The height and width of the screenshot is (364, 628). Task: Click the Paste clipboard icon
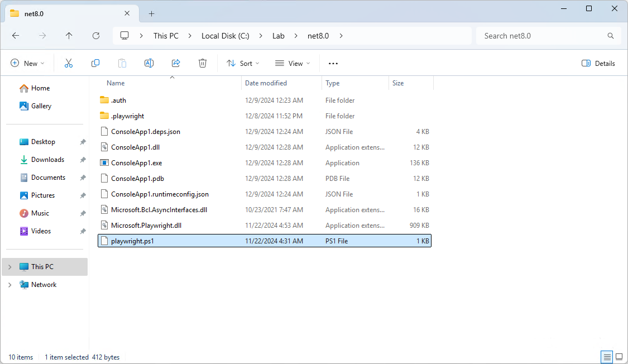point(122,63)
